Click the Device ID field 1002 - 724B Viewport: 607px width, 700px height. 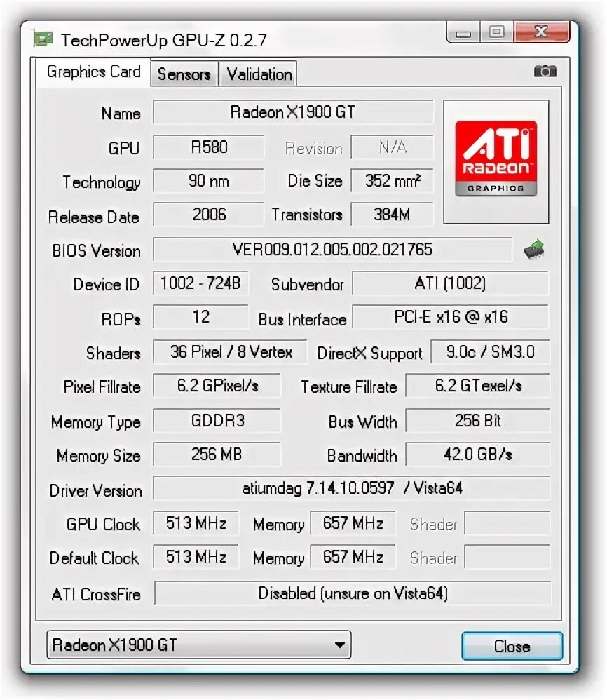click(x=200, y=283)
